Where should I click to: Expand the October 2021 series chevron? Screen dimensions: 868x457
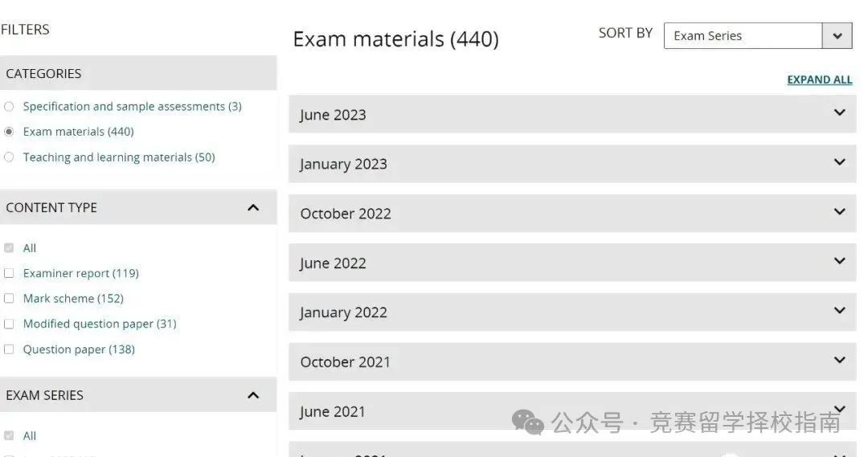[x=839, y=360]
